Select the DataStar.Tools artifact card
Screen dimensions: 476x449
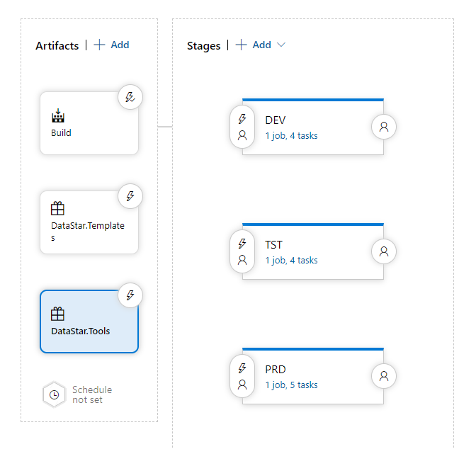click(x=81, y=326)
